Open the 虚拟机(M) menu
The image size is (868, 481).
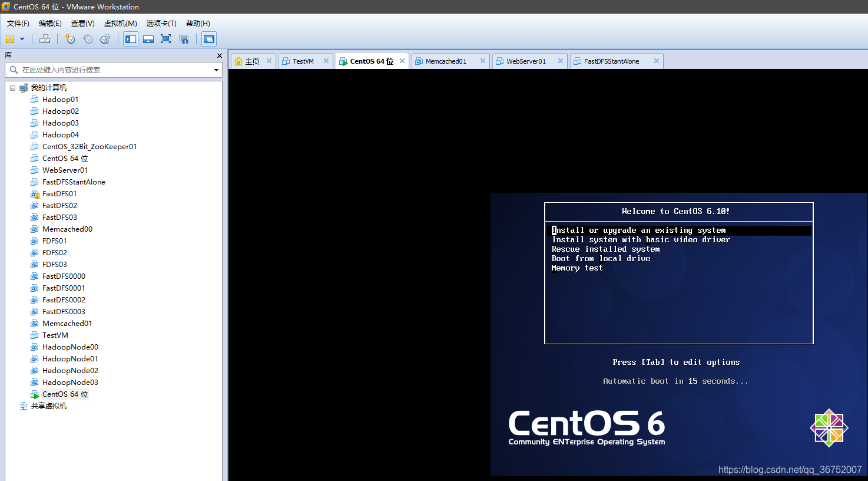point(120,24)
